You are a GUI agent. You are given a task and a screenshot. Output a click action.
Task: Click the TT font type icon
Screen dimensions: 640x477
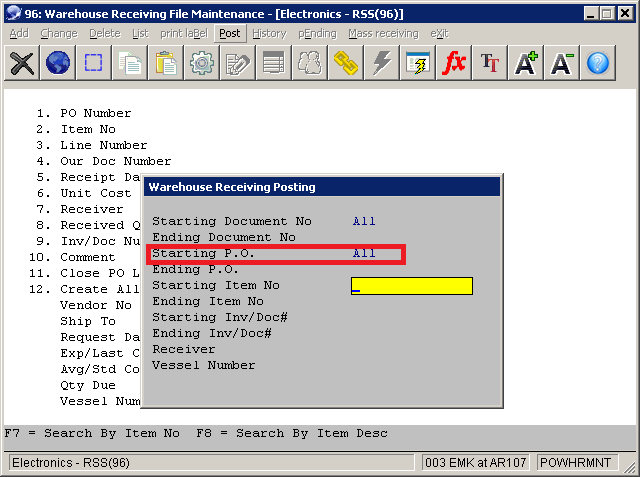click(489, 63)
